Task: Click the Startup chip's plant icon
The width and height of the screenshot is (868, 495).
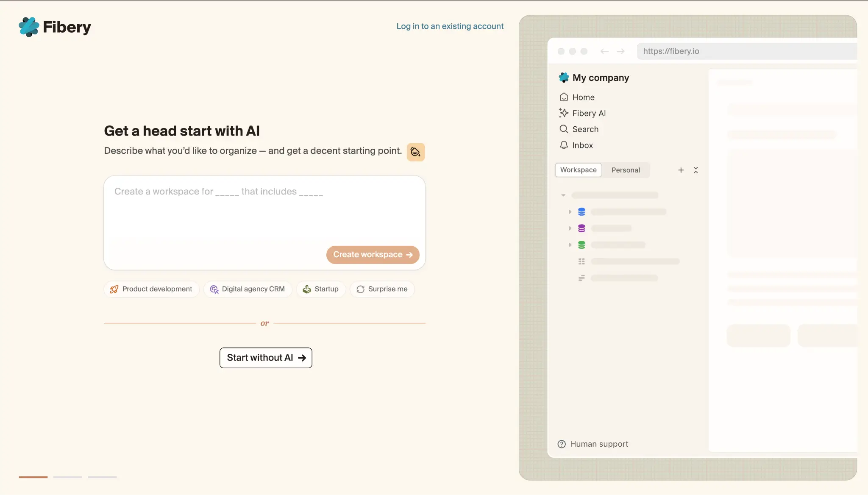Action: tap(307, 289)
